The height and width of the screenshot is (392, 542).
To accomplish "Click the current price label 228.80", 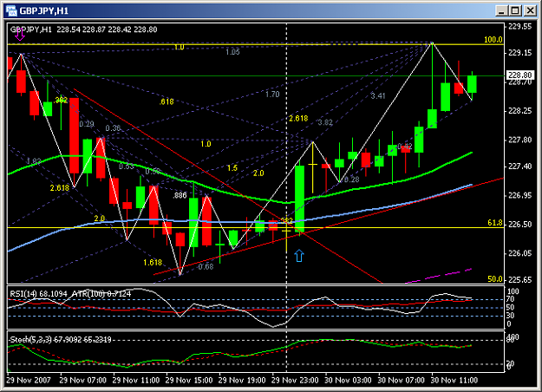I will click(x=520, y=75).
